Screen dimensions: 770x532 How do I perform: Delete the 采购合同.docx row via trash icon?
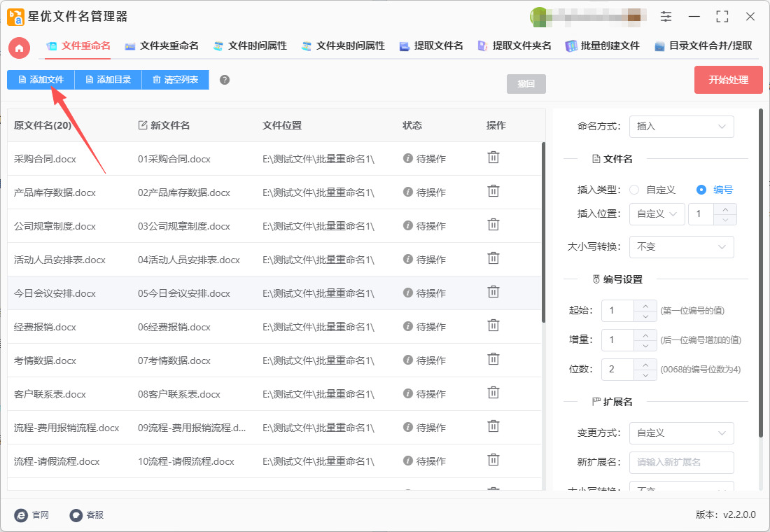(493, 157)
